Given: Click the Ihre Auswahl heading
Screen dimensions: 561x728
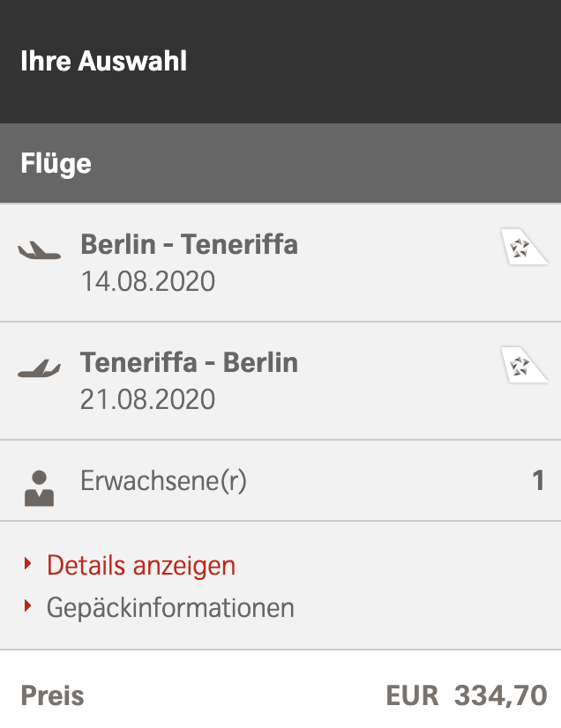Looking at the screenshot, I should pyautogui.click(x=103, y=61).
